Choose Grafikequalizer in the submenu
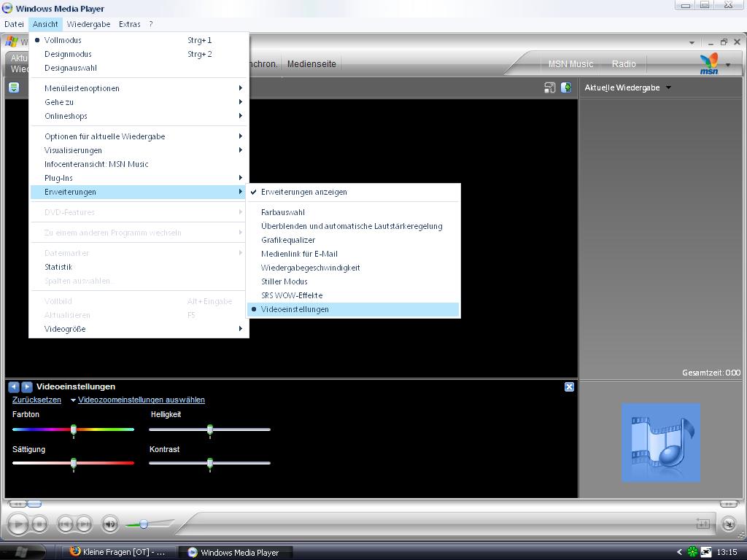 [x=354, y=240]
